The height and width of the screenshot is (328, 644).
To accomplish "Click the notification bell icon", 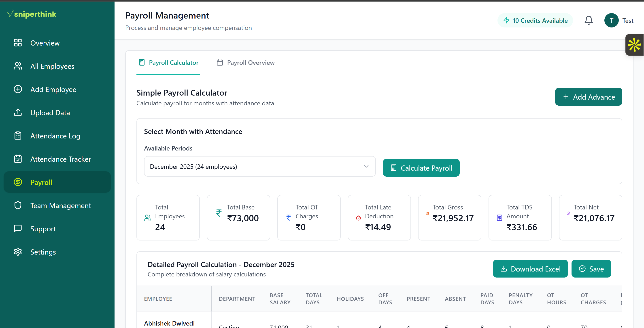I will 589,20.
